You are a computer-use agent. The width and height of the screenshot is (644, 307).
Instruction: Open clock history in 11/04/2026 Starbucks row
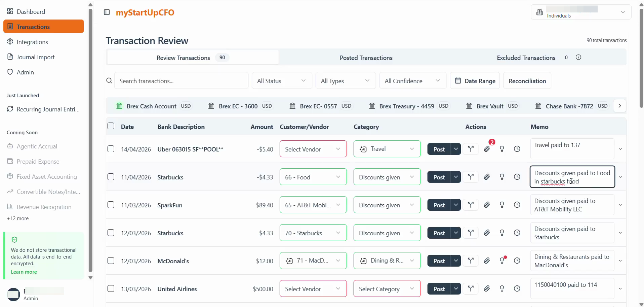[517, 177]
